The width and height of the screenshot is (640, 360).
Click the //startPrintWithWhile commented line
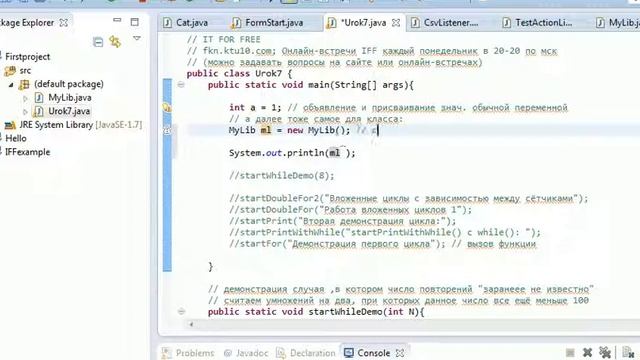[385, 233]
